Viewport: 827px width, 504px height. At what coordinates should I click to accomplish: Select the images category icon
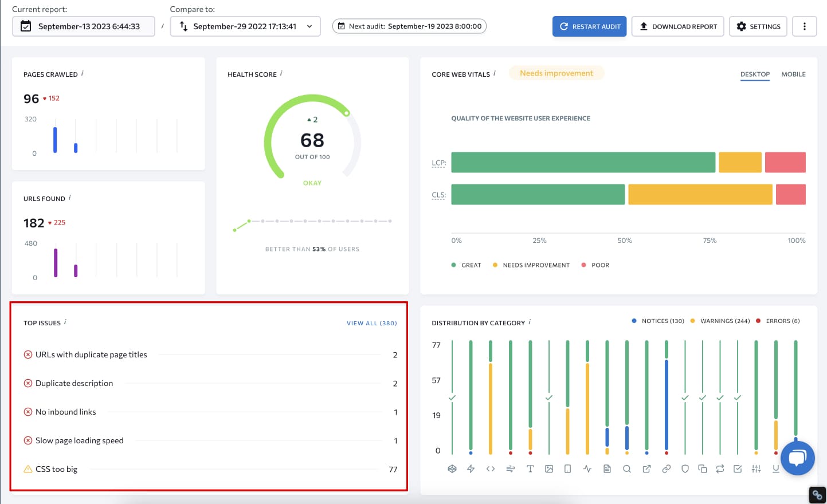pos(549,468)
